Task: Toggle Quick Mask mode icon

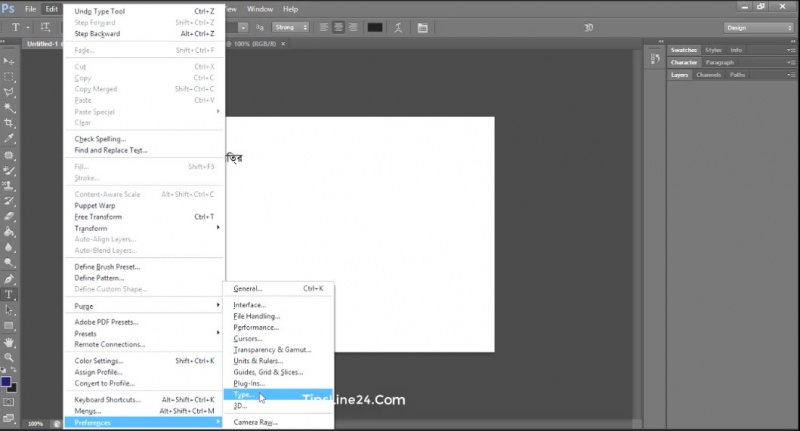Action: pyautogui.click(x=9, y=402)
